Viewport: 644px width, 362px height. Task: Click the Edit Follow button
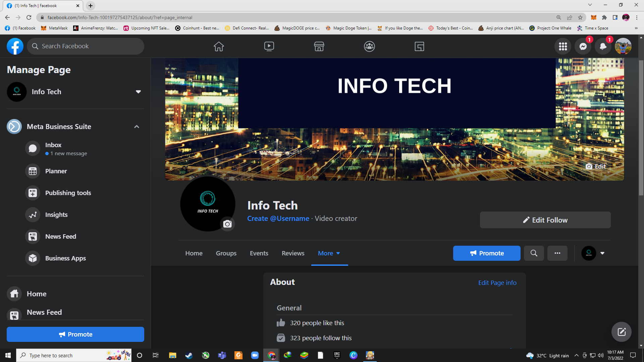pos(545,220)
